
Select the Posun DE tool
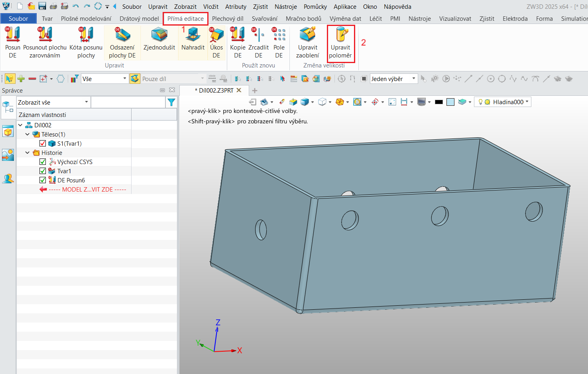click(13, 43)
